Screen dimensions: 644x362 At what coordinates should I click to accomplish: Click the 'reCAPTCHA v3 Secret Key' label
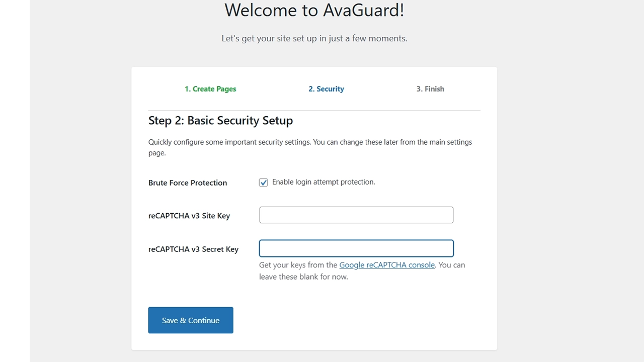click(x=193, y=249)
